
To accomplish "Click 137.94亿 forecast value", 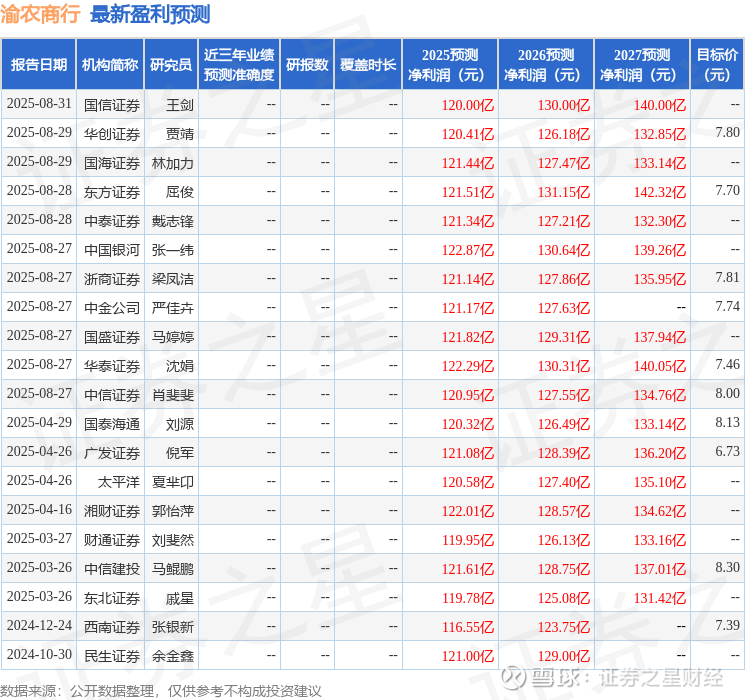I will (x=660, y=337).
